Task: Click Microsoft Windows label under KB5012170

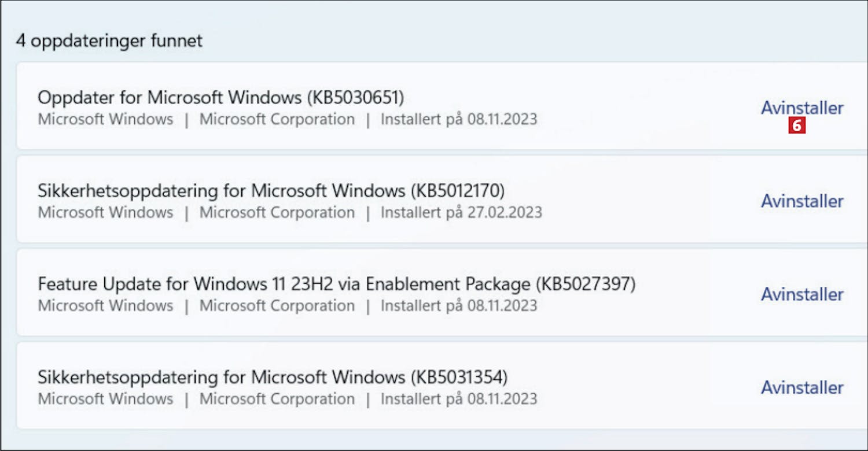Action: [105, 213]
